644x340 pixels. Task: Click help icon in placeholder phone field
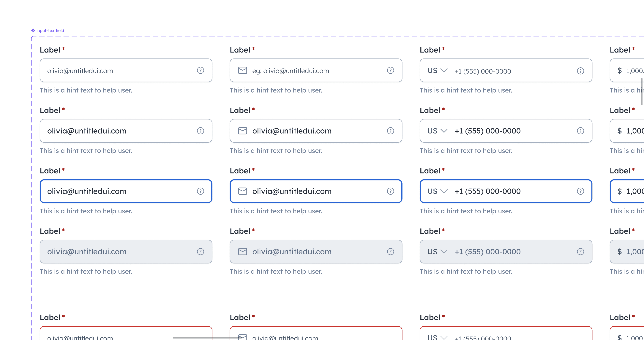(x=580, y=71)
